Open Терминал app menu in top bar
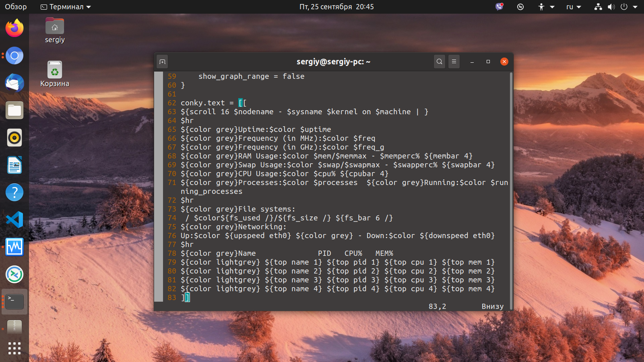The width and height of the screenshot is (644, 362). [x=66, y=7]
